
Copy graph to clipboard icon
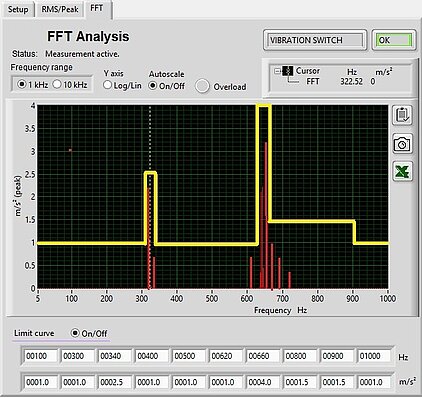pos(402,115)
